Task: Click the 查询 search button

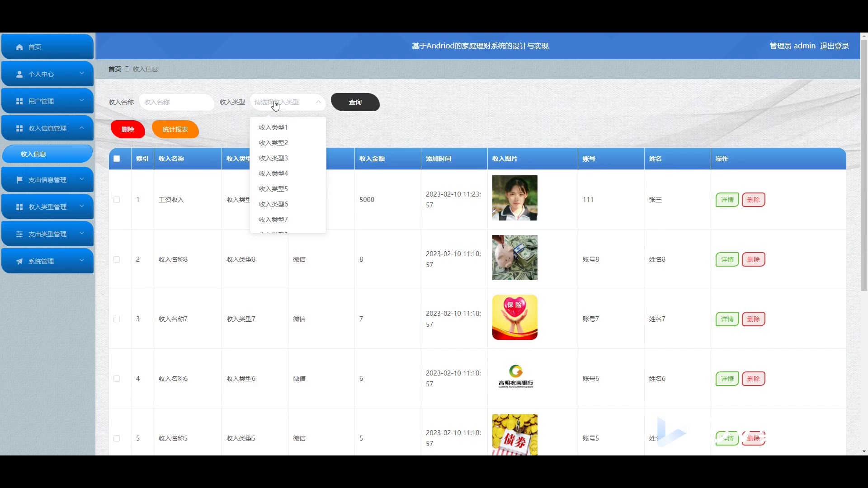Action: (x=355, y=102)
